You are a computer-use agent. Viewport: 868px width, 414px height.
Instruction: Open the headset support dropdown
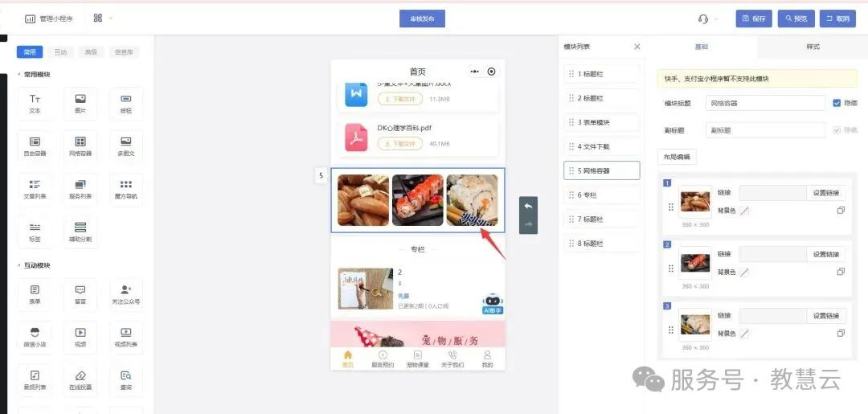click(707, 18)
